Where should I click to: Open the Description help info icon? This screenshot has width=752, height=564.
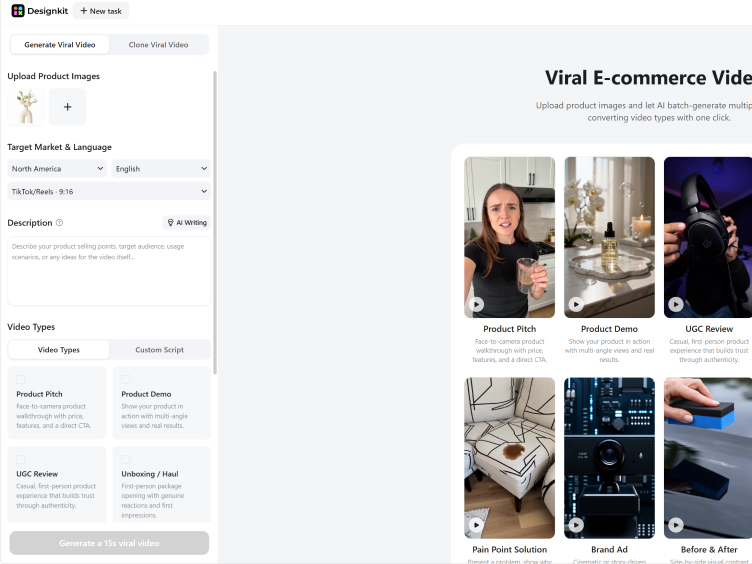59,223
